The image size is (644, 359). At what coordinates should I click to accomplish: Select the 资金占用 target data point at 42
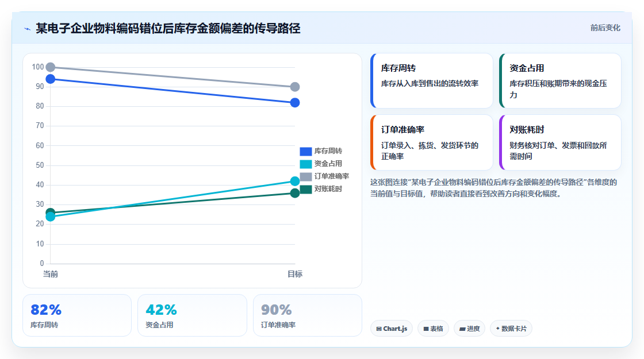click(x=295, y=181)
